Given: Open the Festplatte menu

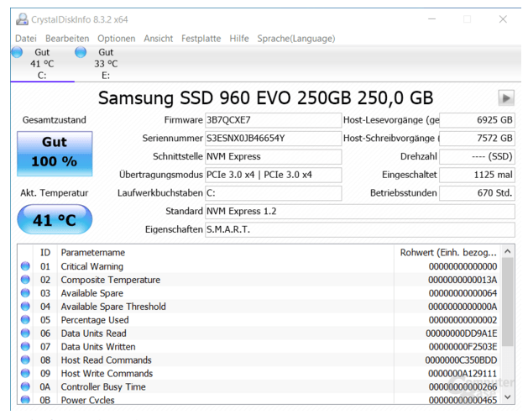Looking at the screenshot, I should tap(201, 39).
